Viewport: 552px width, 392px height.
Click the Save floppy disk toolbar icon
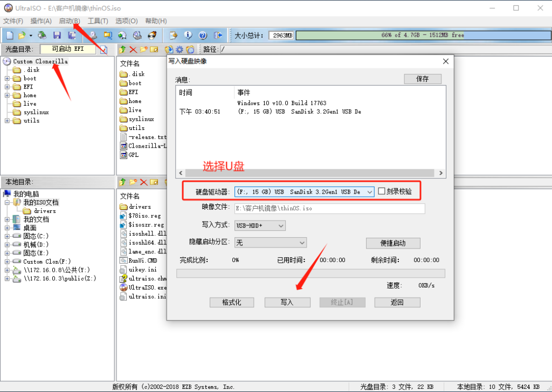pyautogui.click(x=57, y=35)
